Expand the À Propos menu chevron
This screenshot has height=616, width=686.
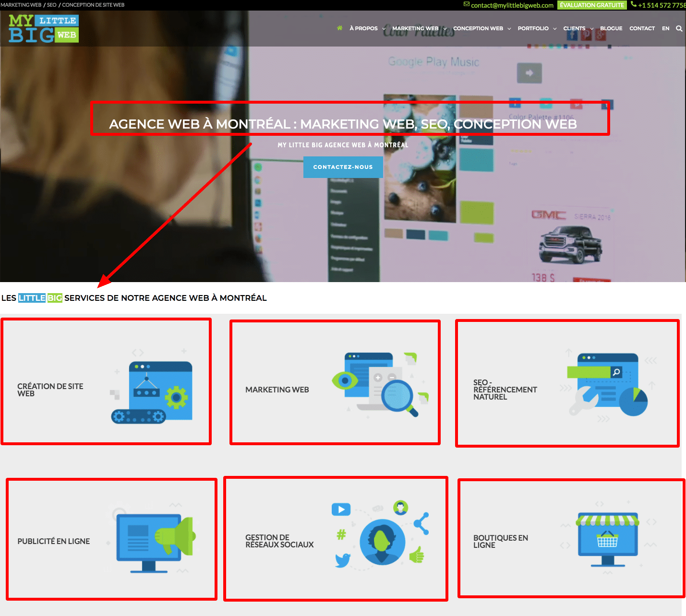pyautogui.click(x=384, y=29)
